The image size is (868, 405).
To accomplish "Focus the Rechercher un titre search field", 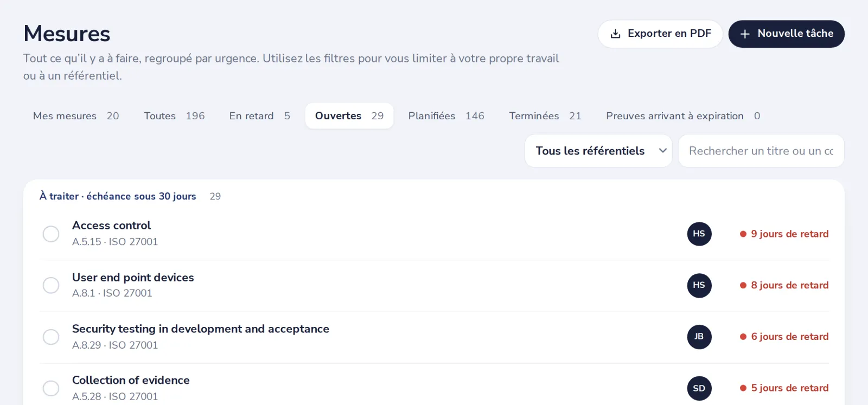I will click(761, 151).
